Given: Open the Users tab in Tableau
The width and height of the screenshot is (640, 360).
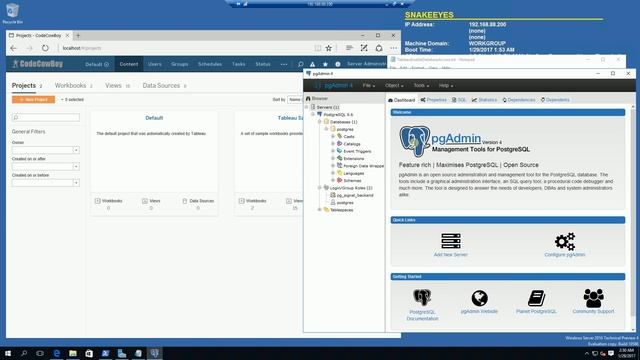Looking at the screenshot, I should pos(155,64).
